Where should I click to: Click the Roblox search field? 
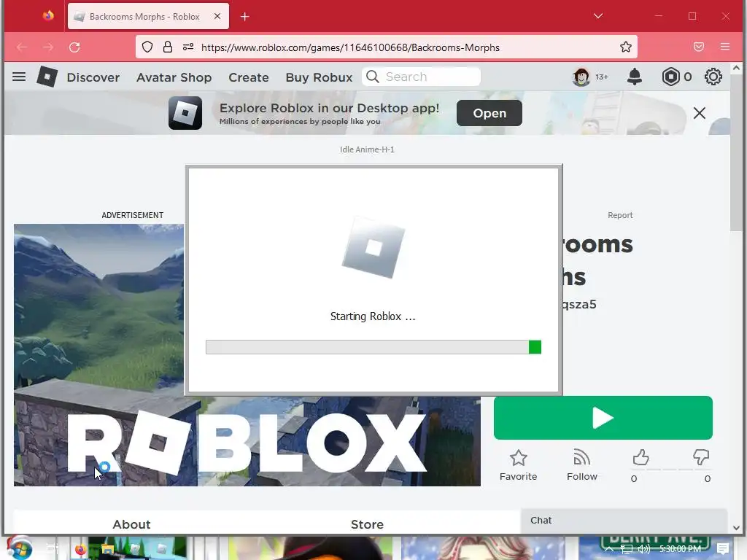pyautogui.click(x=421, y=77)
